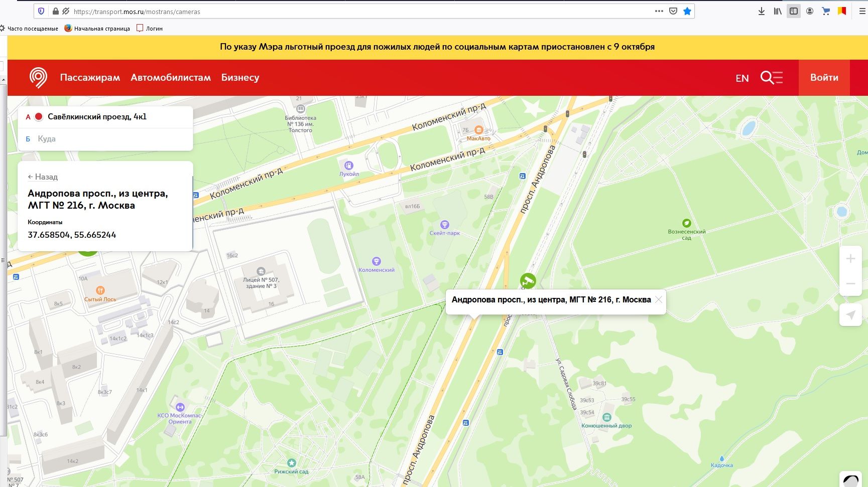Open the Бизнесу menu
Screen dimensions: 868x487
coord(240,78)
